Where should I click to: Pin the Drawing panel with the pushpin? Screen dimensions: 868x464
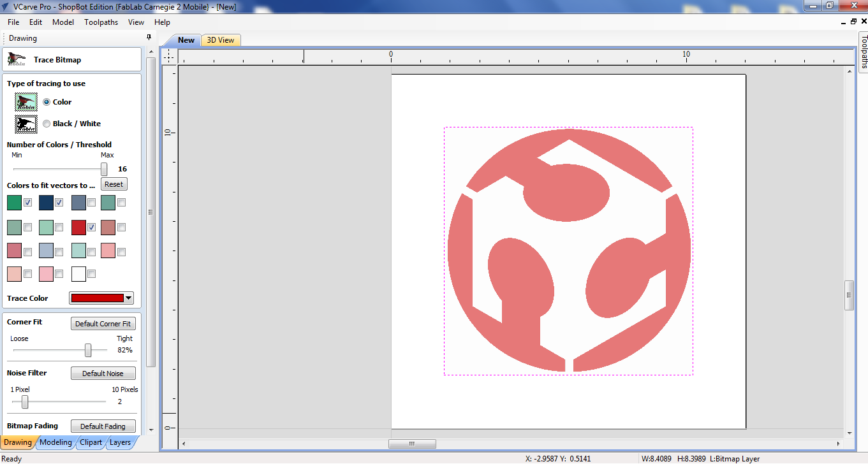coord(149,38)
